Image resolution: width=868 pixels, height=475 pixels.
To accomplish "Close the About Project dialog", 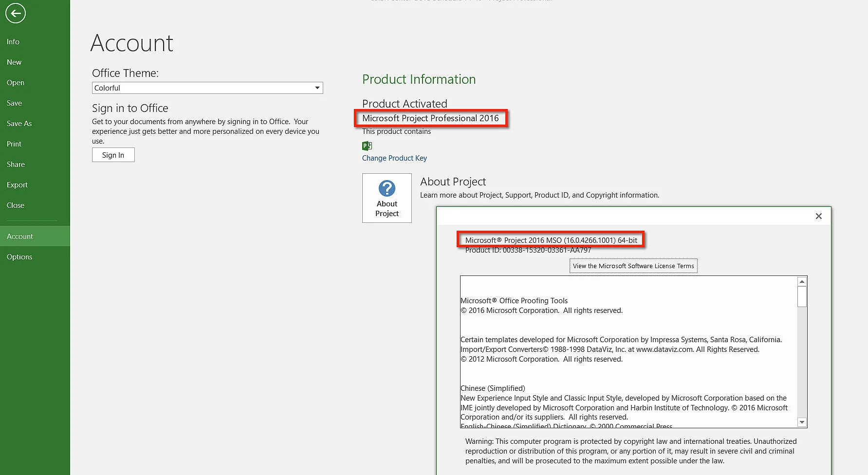I will (x=819, y=216).
